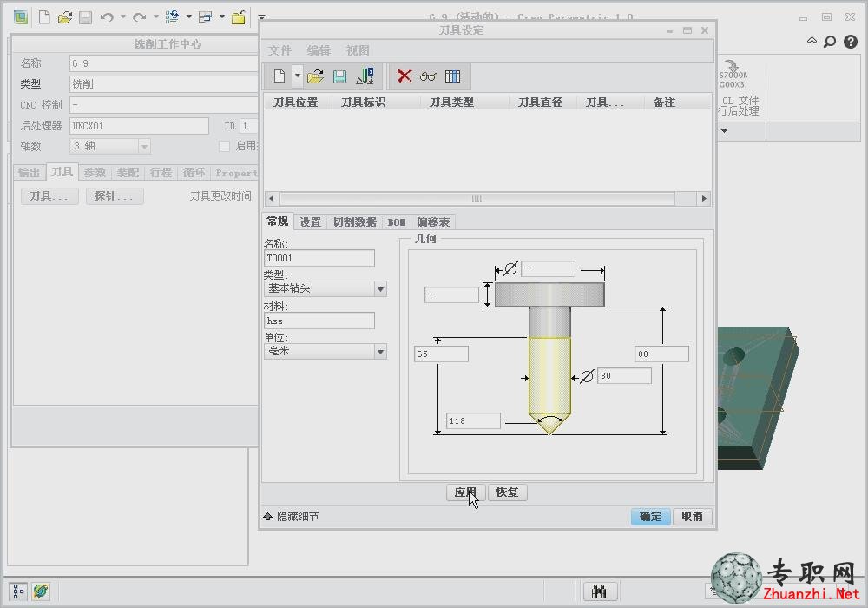The image size is (868, 608).
Task: Open the 文件 menu in tool setup
Action: pos(279,50)
